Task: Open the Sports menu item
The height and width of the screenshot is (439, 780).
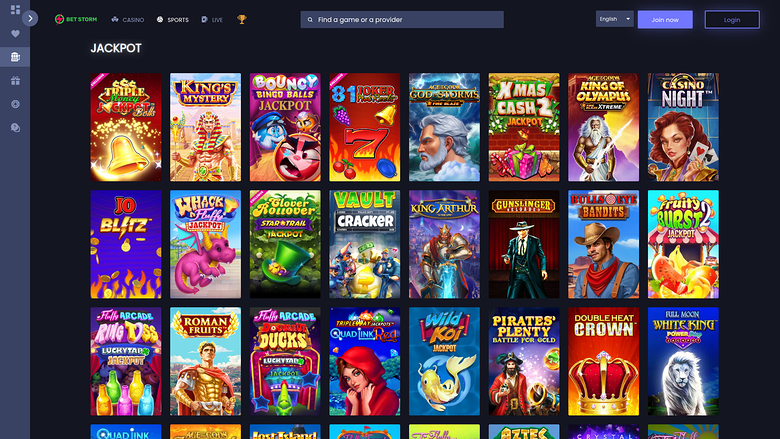Action: pyautogui.click(x=173, y=20)
